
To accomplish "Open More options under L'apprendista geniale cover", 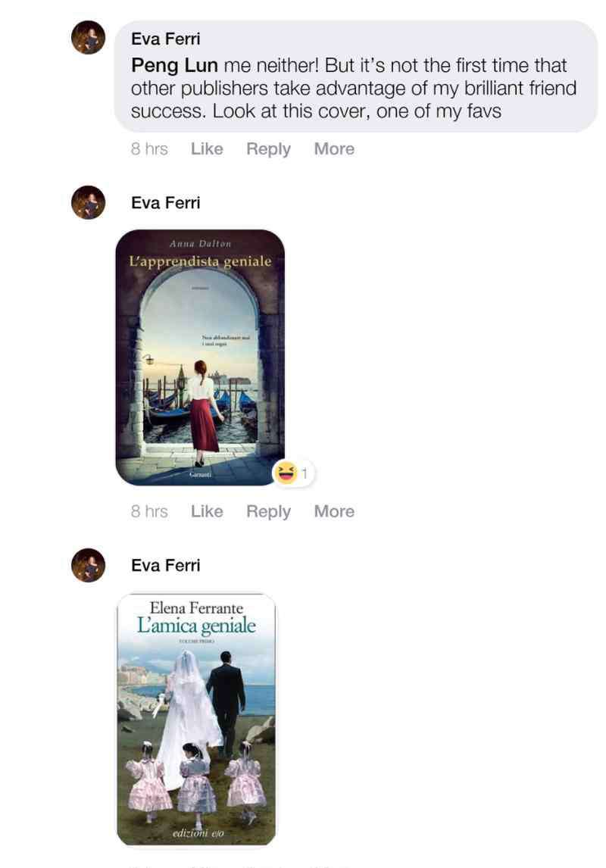I will click(x=334, y=511).
